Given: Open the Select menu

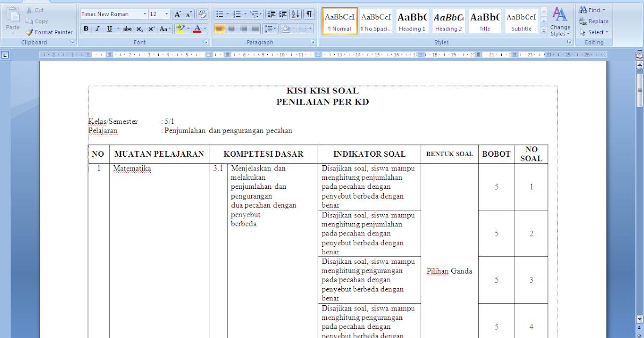Looking at the screenshot, I should [594, 32].
